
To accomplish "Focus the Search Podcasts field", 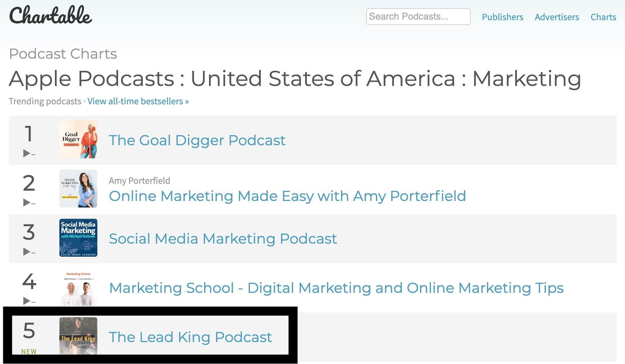I will [418, 17].
